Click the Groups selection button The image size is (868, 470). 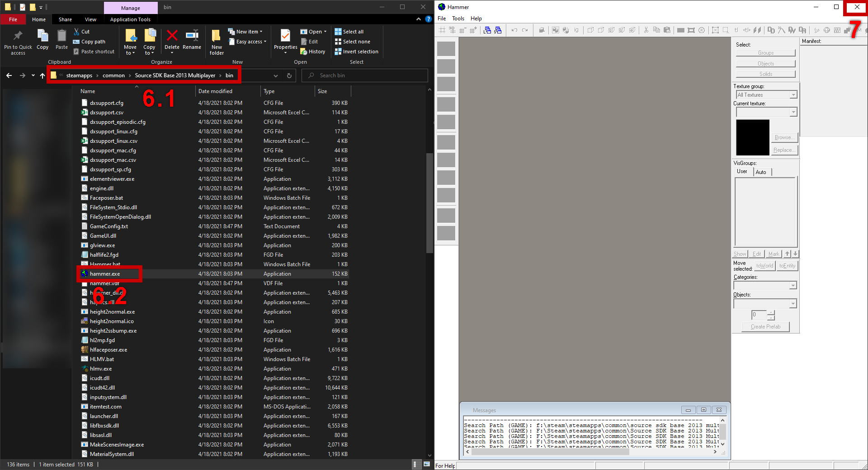(765, 53)
